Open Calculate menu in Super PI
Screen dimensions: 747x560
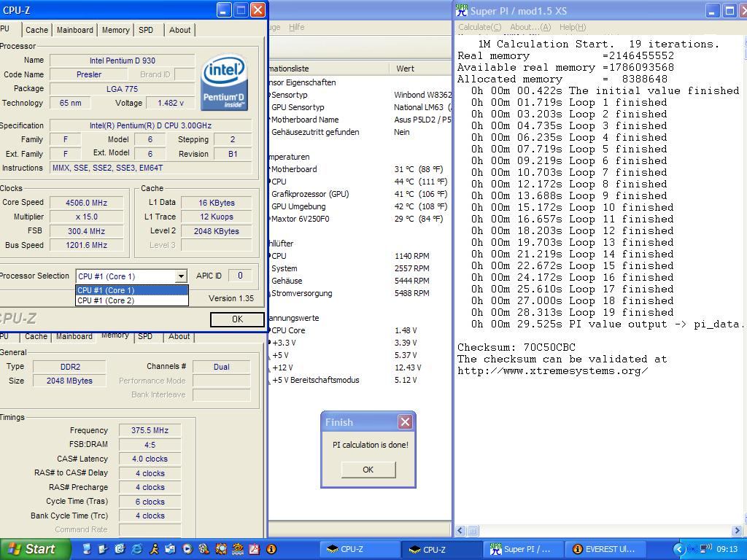(x=479, y=27)
